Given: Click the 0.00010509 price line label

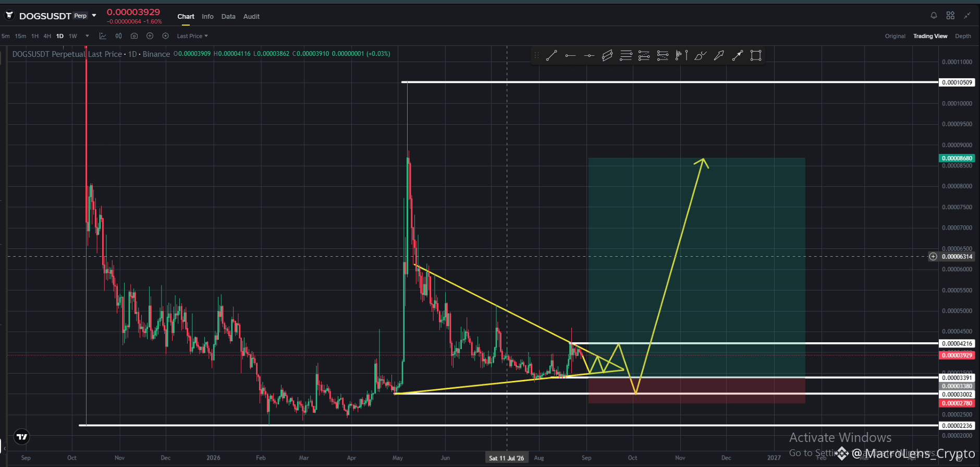Looking at the screenshot, I should tap(957, 82).
